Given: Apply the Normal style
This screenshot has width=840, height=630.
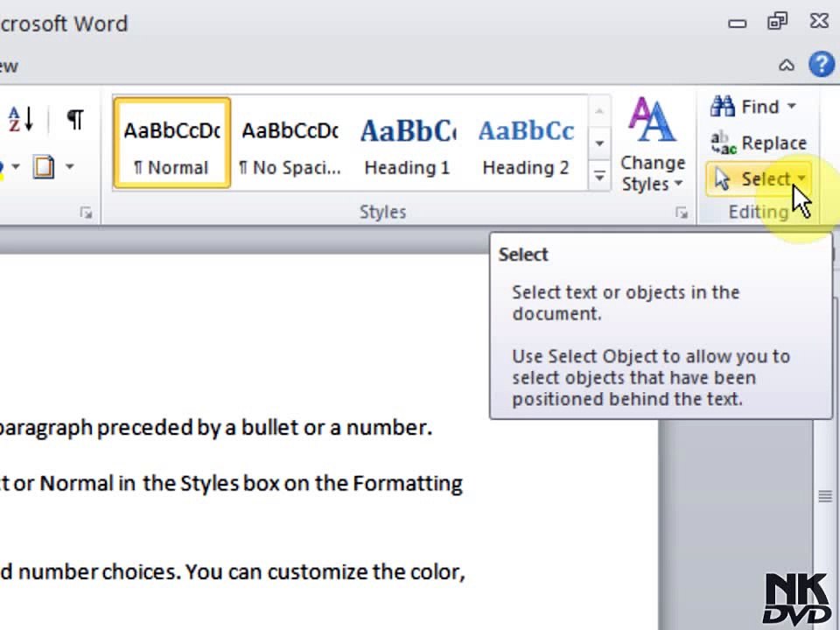Looking at the screenshot, I should [172, 143].
